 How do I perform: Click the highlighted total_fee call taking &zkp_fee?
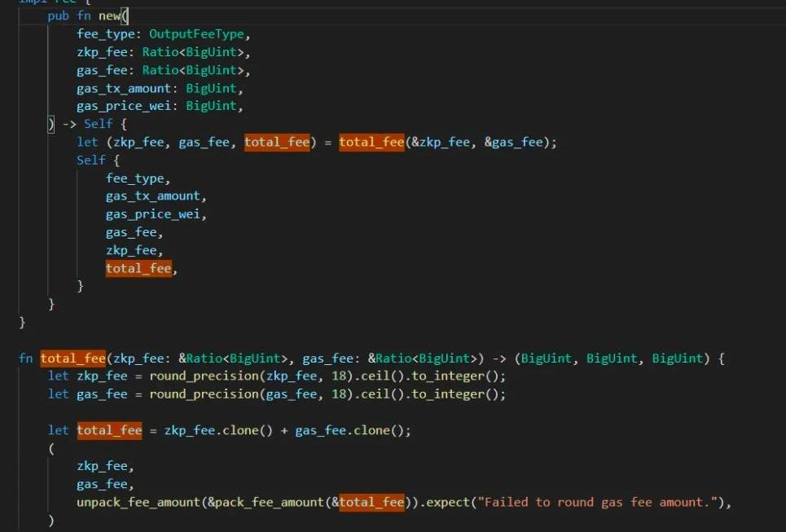click(371, 142)
